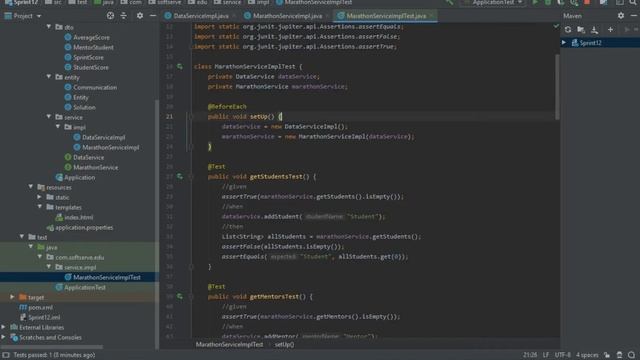Click UTF-8 encoding in status bar
This screenshot has width=640, height=360.
coord(562,355)
